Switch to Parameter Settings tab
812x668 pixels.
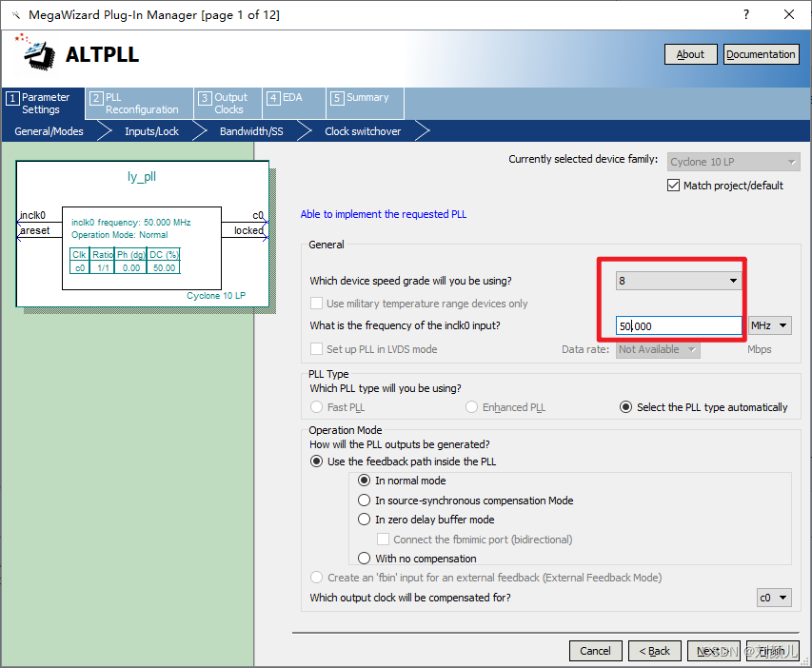click(44, 104)
